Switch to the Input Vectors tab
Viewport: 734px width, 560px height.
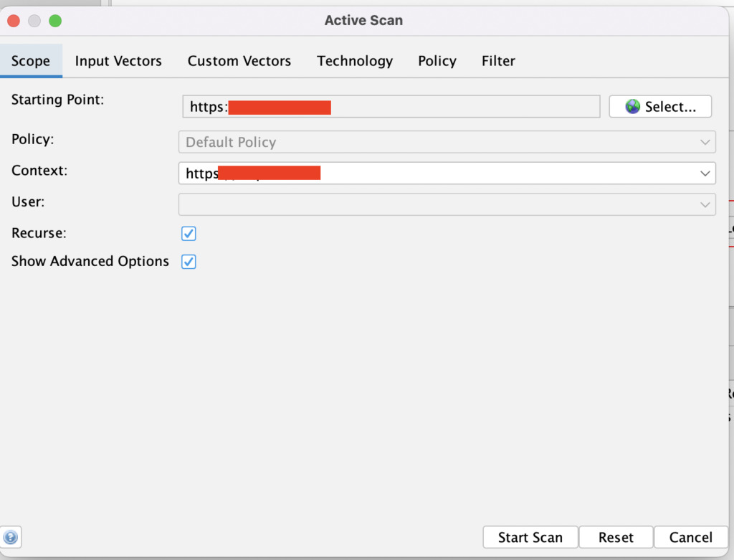click(x=118, y=61)
